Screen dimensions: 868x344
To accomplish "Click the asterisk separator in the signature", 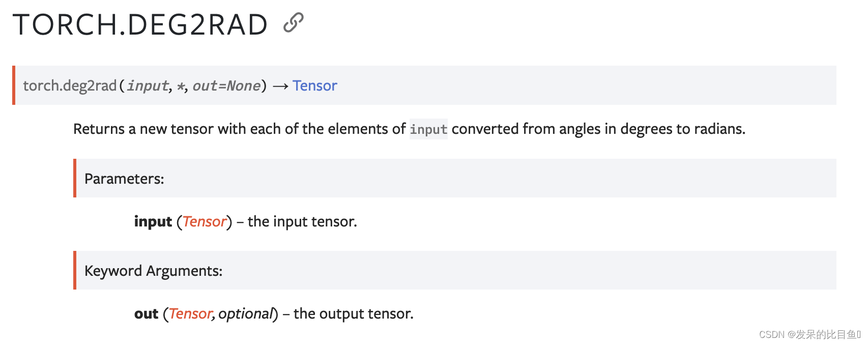I will (x=181, y=87).
